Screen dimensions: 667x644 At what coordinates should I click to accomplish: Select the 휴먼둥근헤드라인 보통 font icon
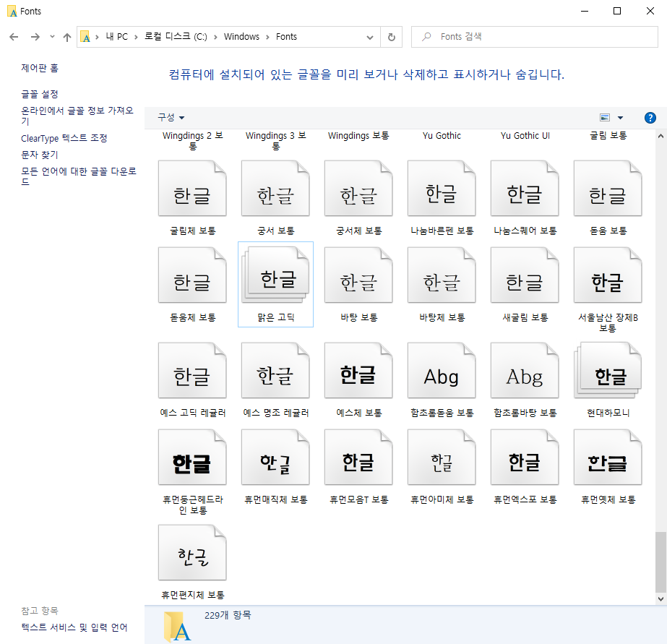192,458
